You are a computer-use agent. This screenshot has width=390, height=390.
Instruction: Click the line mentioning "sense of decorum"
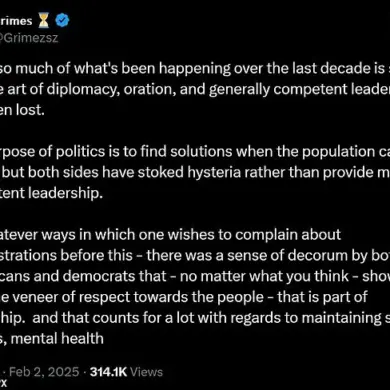[x=195, y=255]
